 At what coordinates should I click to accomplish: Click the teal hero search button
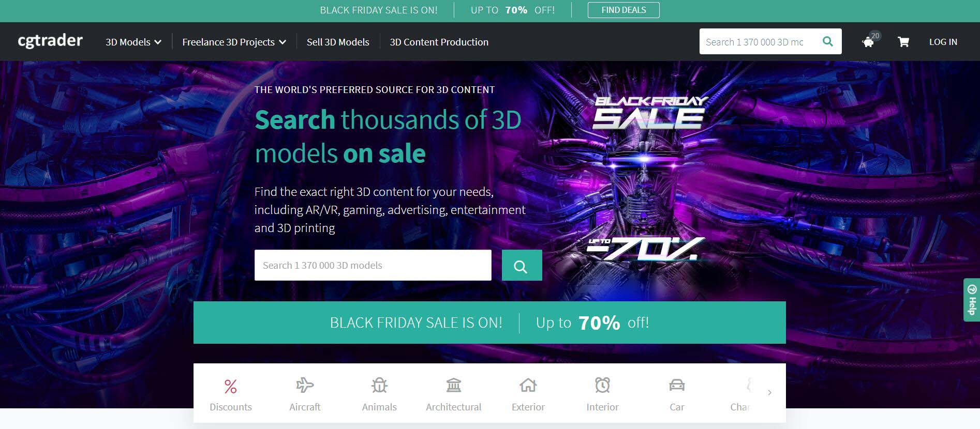point(522,265)
